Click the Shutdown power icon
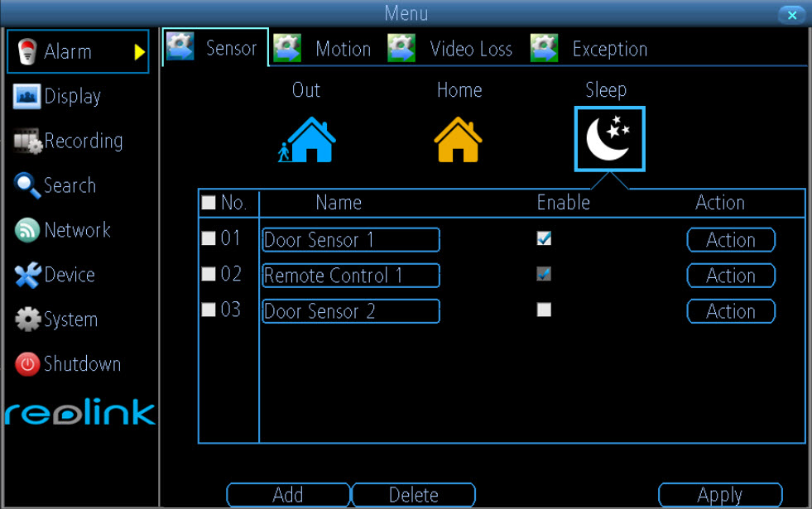 (x=27, y=364)
